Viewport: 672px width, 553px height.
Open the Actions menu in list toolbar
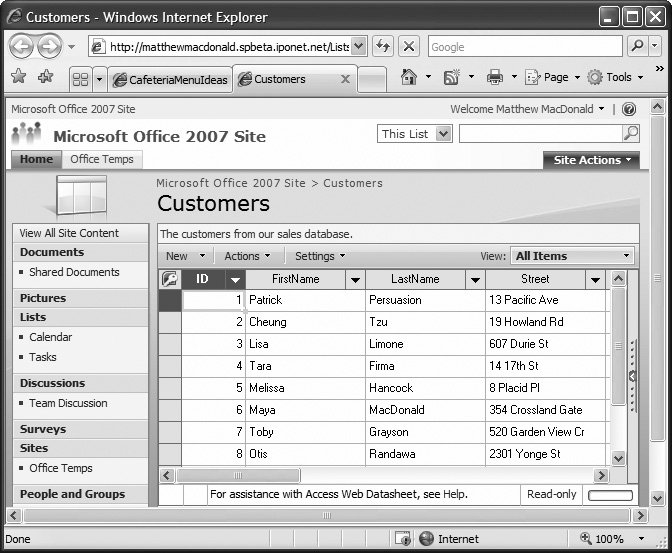point(247,256)
